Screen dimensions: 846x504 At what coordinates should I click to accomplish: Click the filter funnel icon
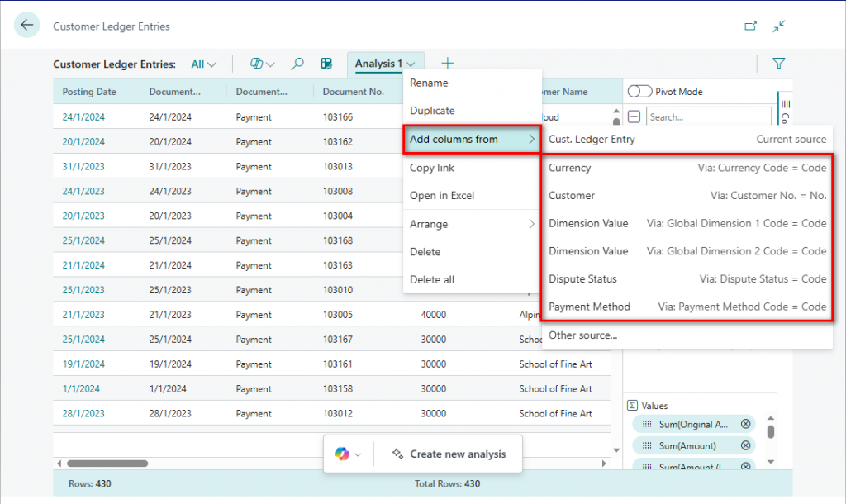point(778,64)
